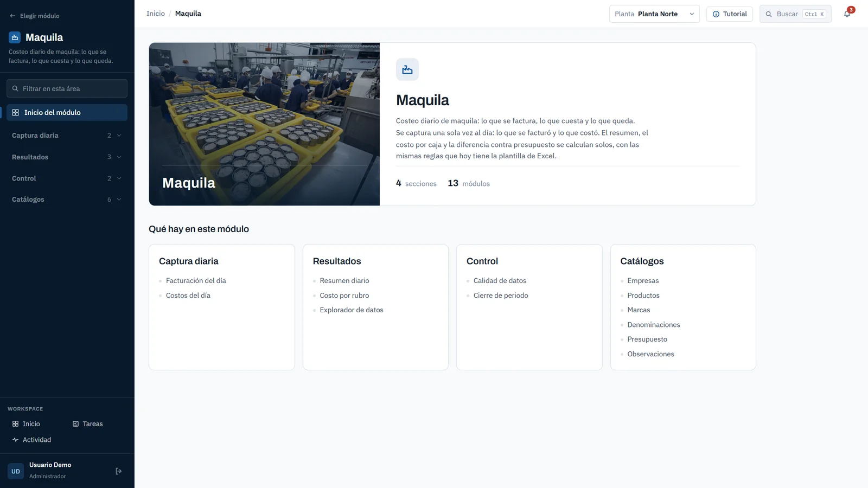
Task: Select Inicio del módulo in sidebar
Action: (x=67, y=112)
